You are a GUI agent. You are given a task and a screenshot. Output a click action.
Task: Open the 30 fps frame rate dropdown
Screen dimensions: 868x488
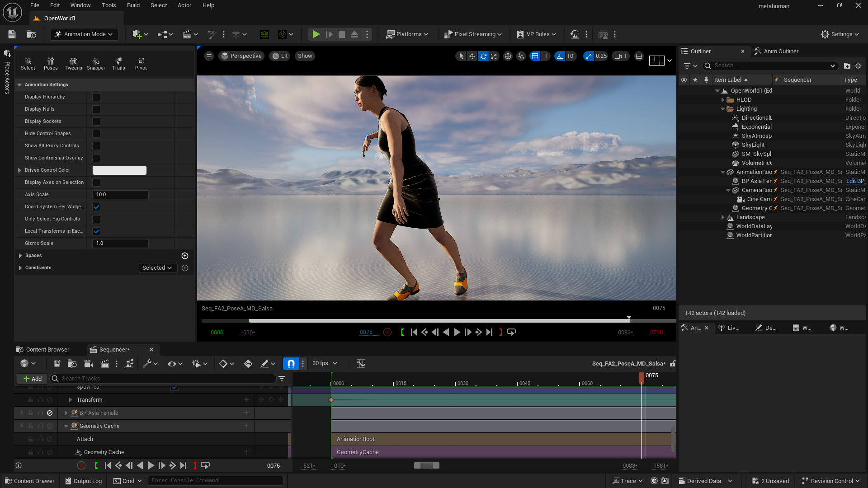325,363
